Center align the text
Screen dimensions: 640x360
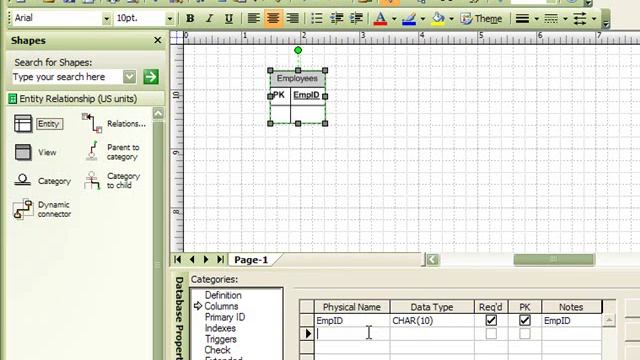coord(273,18)
